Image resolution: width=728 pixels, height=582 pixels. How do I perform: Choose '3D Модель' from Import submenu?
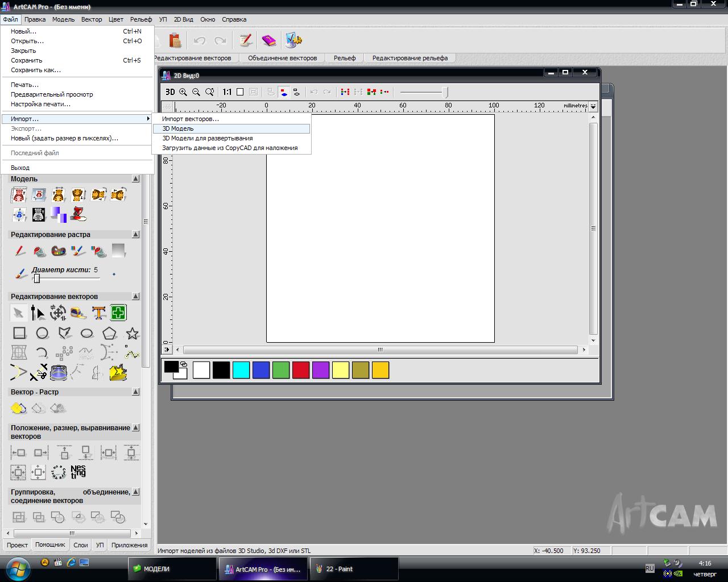[178, 129]
